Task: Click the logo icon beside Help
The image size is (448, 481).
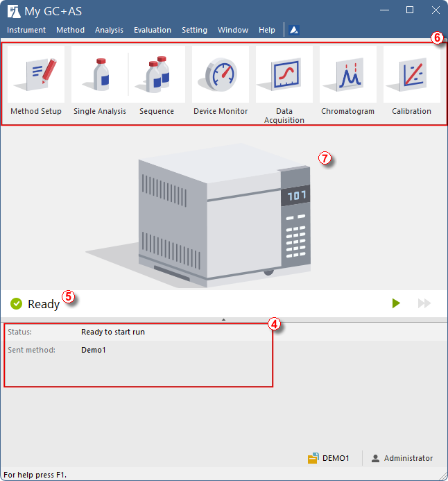Action: pyautogui.click(x=294, y=30)
